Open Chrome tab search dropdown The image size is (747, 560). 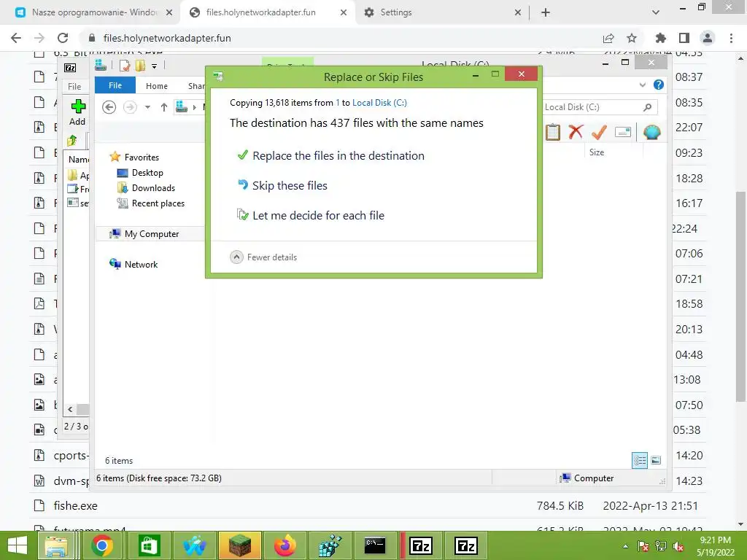pos(656,12)
